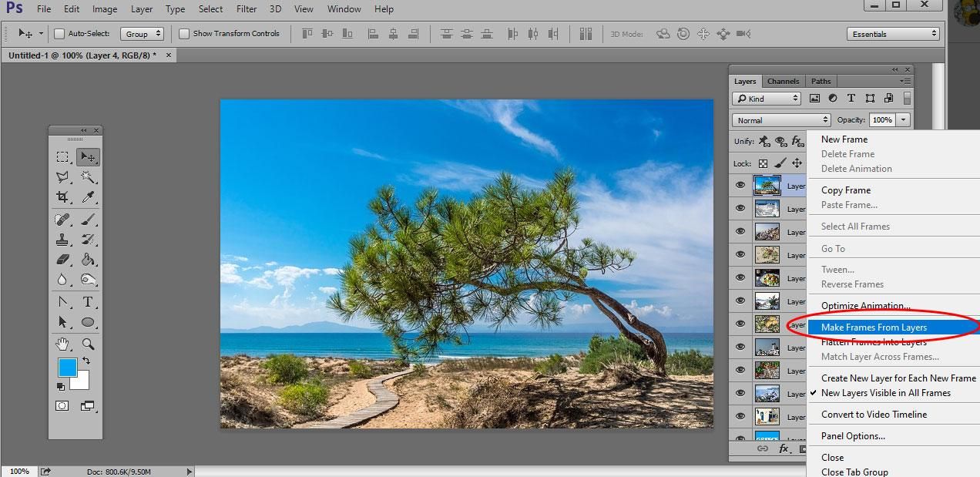
Task: Select the Crop tool
Action: [62, 197]
